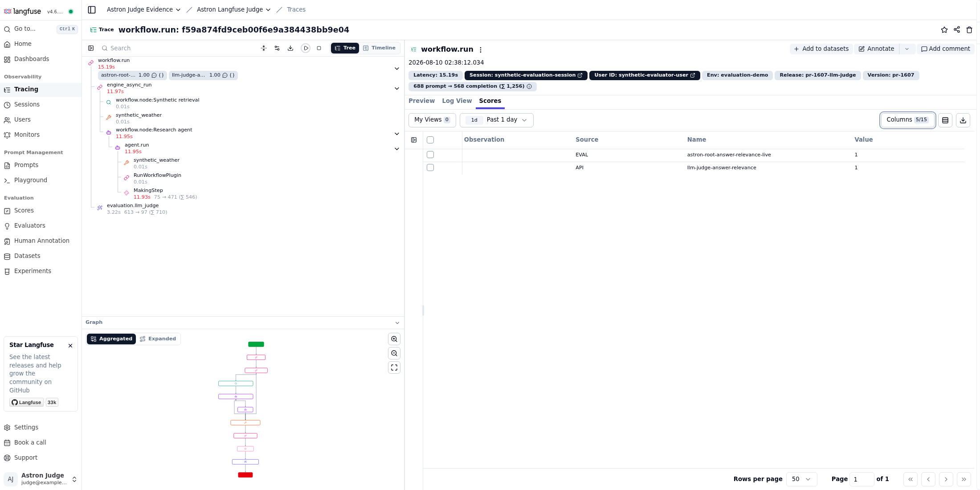This screenshot has height=490, width=980.
Task: Go to the last page of scores
Action: 964,479
